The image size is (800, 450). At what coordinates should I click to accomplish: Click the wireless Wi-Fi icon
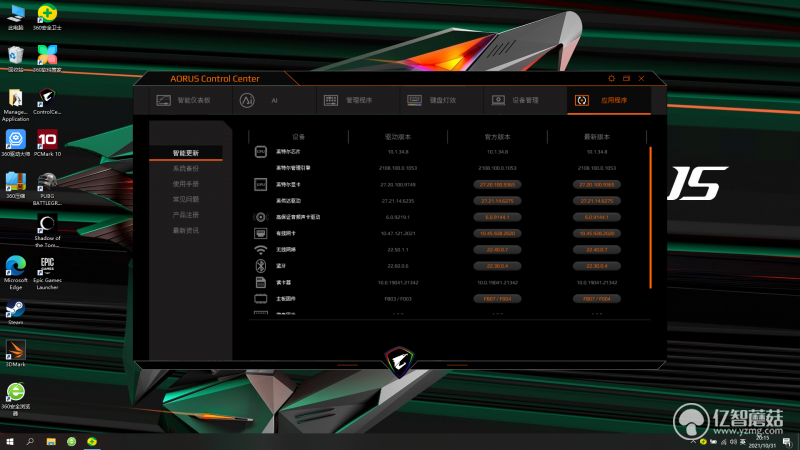(x=261, y=249)
